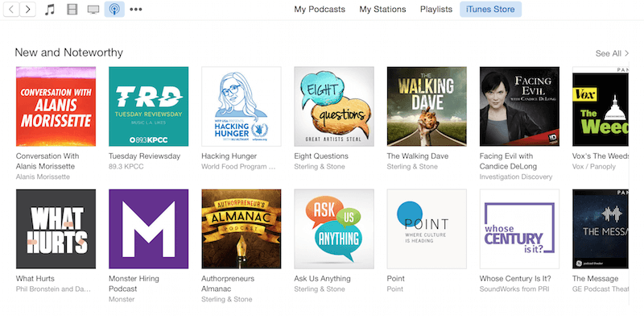
Task: Click See All for New and Noteworthy
Action: [612, 53]
